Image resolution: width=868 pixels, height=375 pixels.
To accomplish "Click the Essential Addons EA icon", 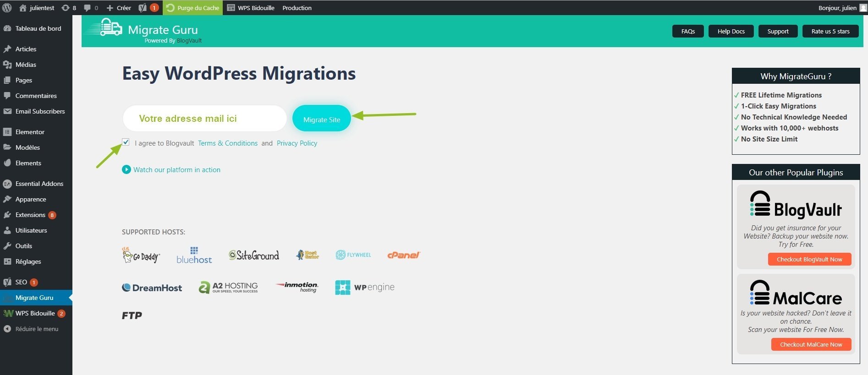I will click(7, 184).
